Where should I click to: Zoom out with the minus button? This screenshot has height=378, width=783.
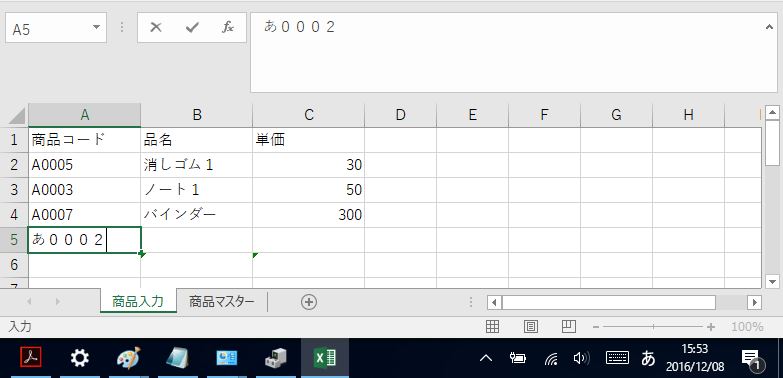tap(596, 327)
